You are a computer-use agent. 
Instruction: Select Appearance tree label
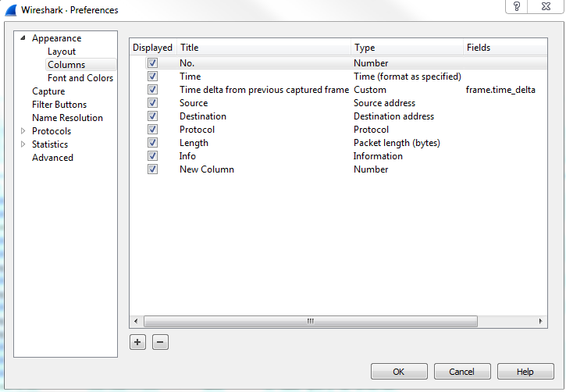(56, 38)
